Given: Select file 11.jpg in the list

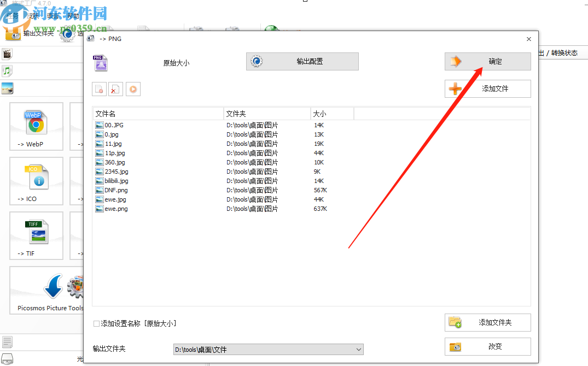Looking at the screenshot, I should (x=113, y=144).
